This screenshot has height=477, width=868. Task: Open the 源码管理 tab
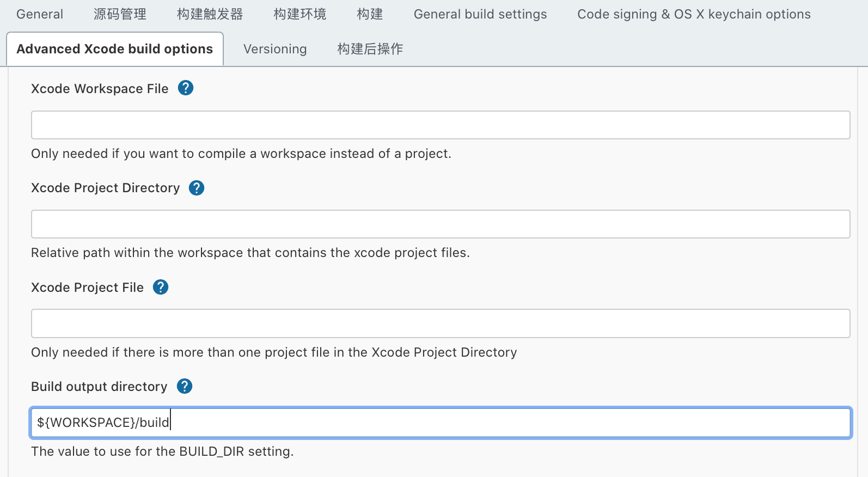pyautogui.click(x=120, y=14)
